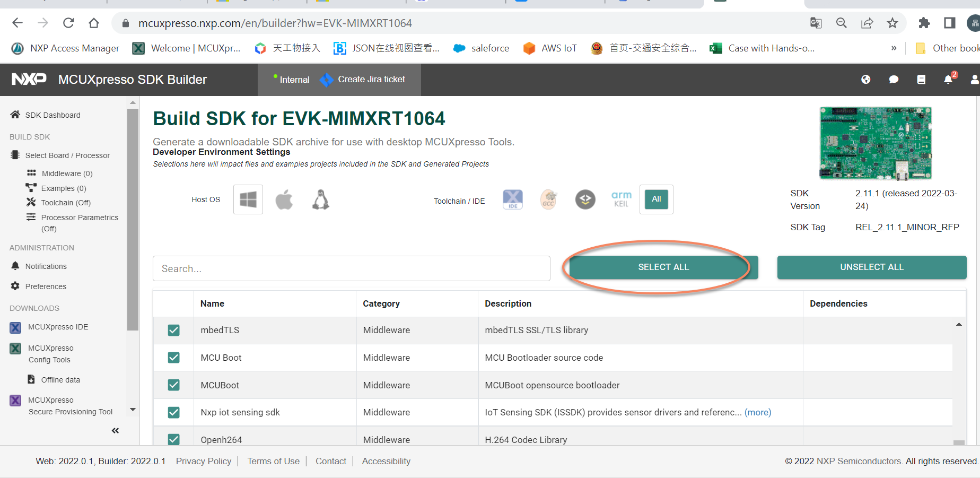Click the SELECT ALL button
980x478 pixels.
point(663,267)
